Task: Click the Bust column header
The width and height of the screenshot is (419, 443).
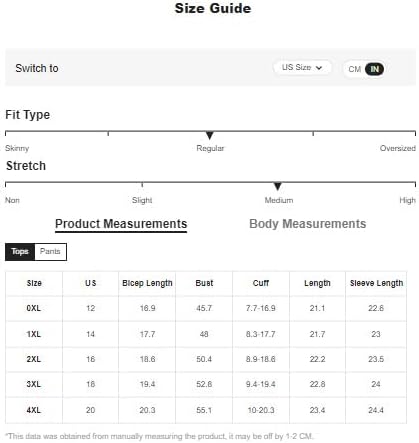Action: [204, 283]
